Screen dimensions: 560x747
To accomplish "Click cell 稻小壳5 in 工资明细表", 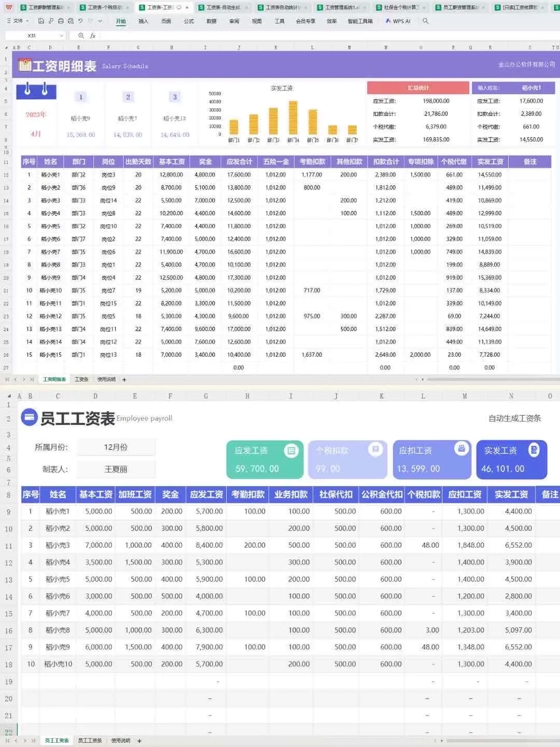I will [x=50, y=226].
